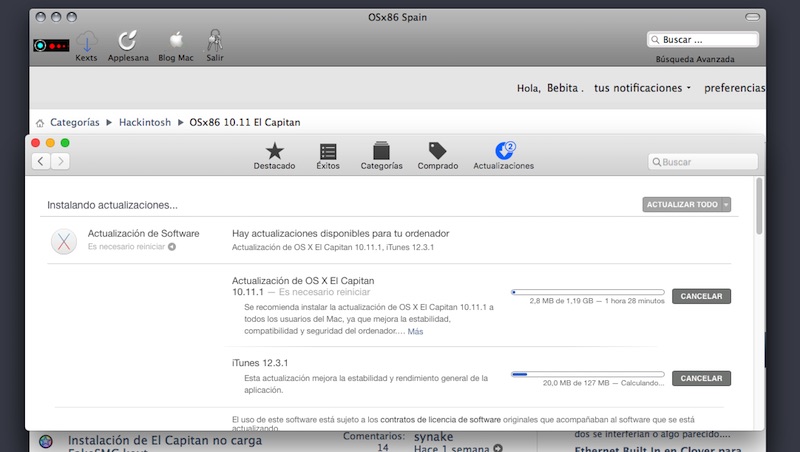This screenshot has height=452, width=800.
Task: Click the App Store vertical scrollbar
Action: click(759, 206)
